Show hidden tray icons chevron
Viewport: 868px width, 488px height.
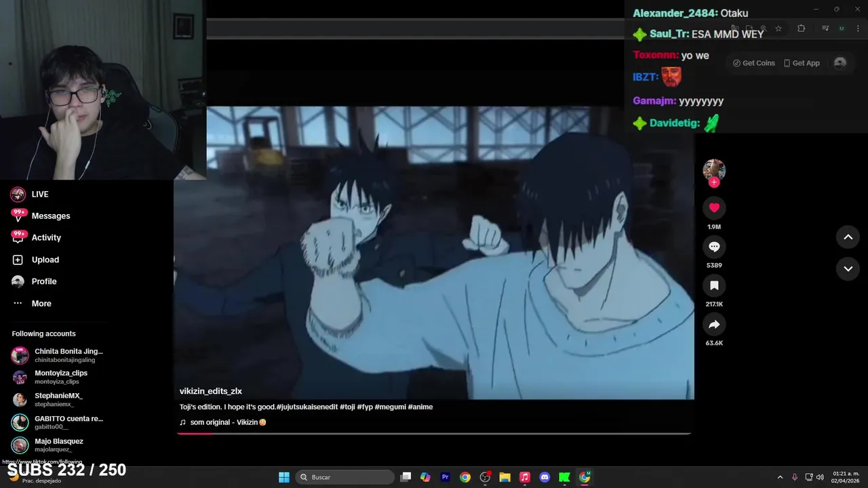click(x=780, y=477)
